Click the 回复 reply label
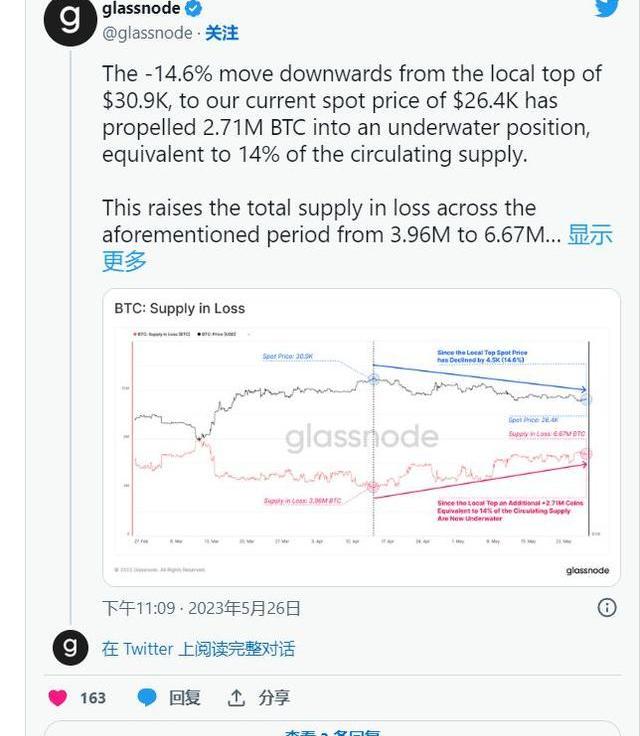 [185, 698]
